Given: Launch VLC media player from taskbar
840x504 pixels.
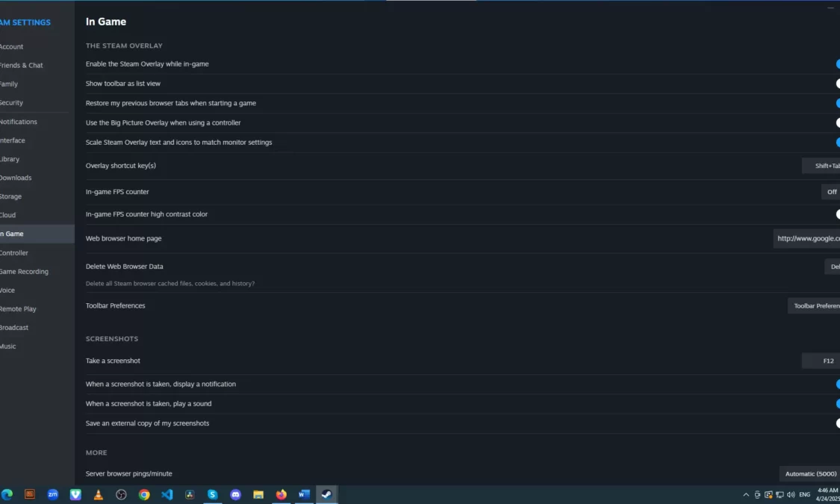Looking at the screenshot, I should [98, 494].
